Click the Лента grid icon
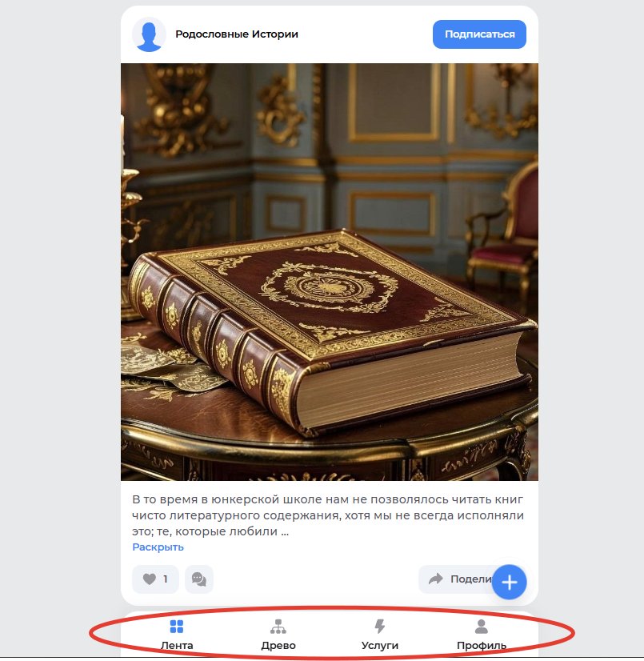 177,627
